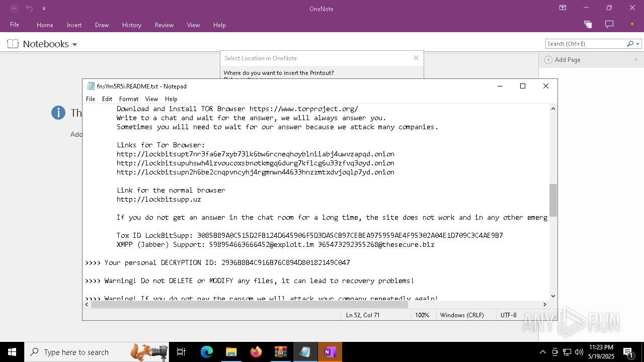This screenshot has height=362, width=644.
Task: Open the View ribbon tab
Action: [193, 25]
